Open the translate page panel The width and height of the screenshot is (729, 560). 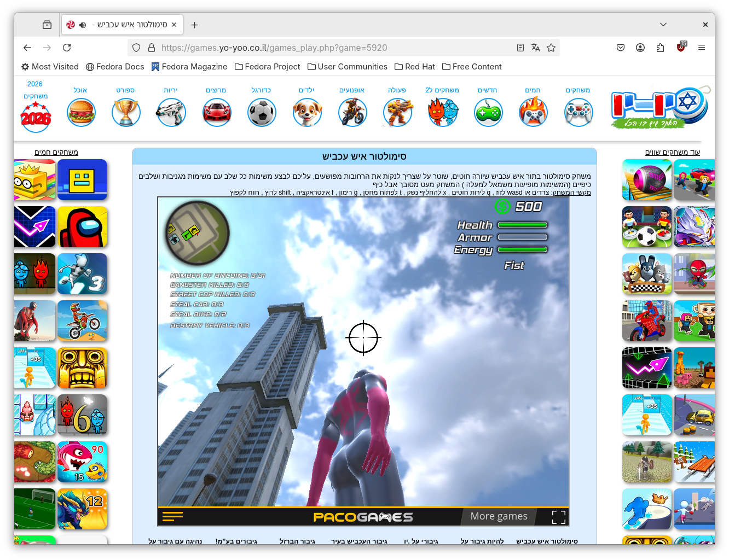tap(536, 48)
